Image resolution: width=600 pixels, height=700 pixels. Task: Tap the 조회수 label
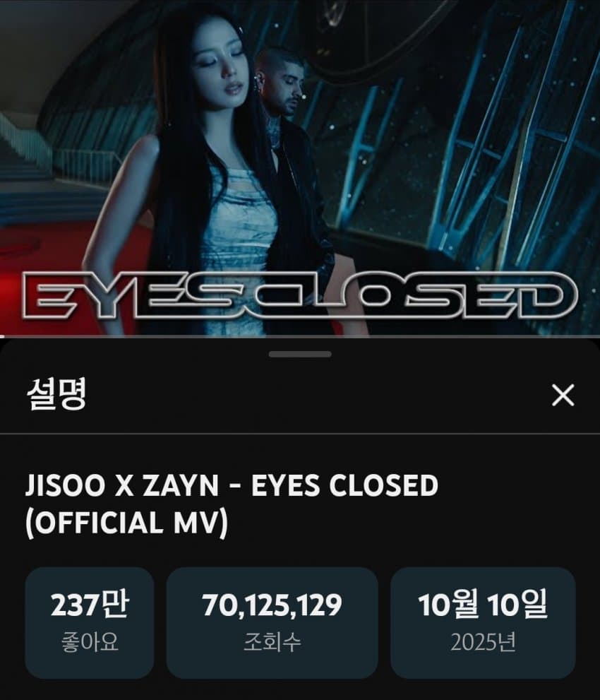pos(272,642)
